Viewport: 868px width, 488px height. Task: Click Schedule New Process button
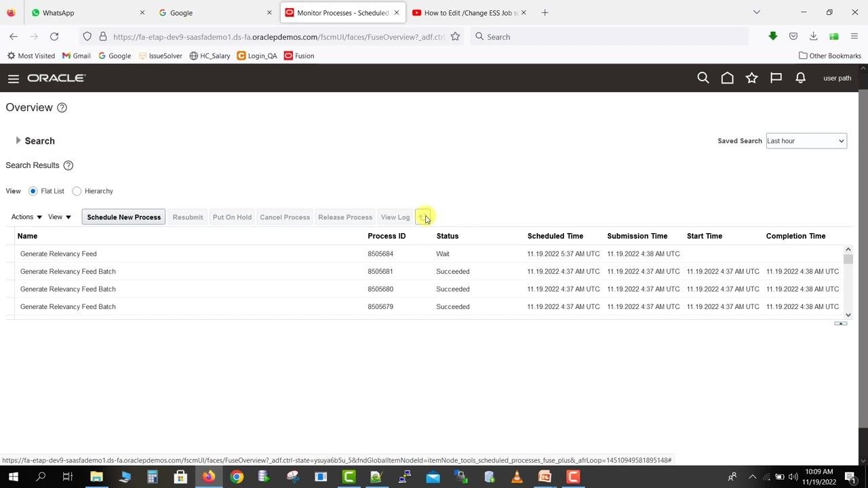[123, 217]
